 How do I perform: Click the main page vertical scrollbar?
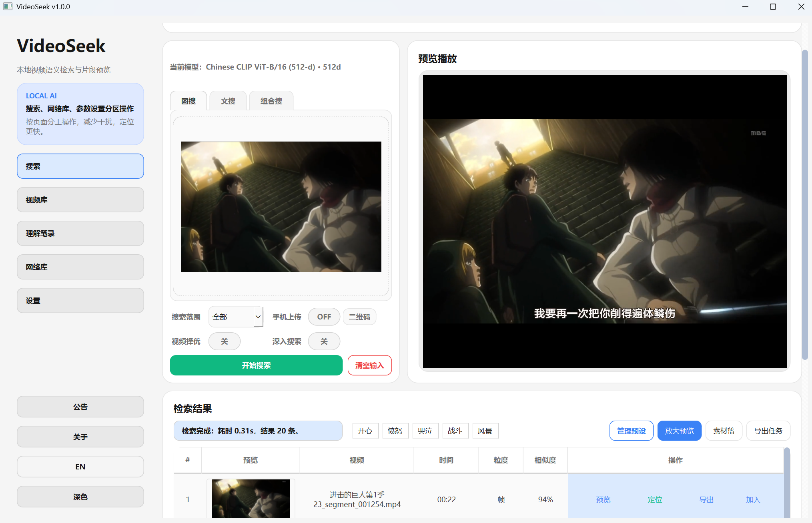[x=805, y=205]
